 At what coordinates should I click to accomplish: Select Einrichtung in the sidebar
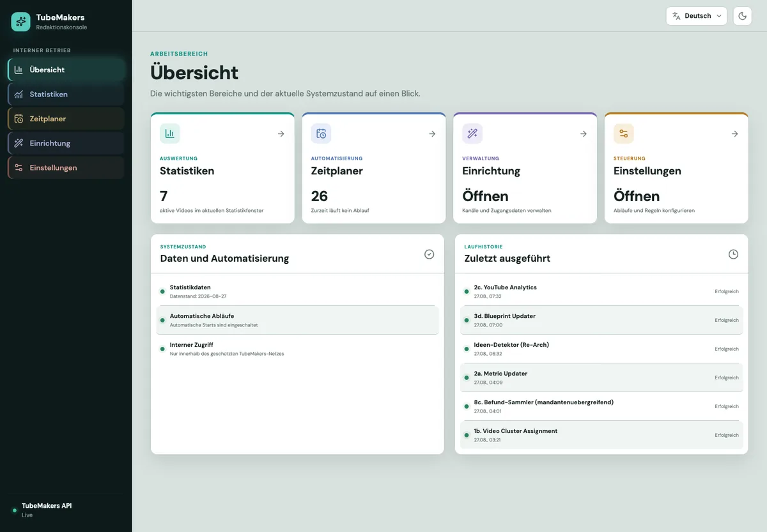point(66,143)
